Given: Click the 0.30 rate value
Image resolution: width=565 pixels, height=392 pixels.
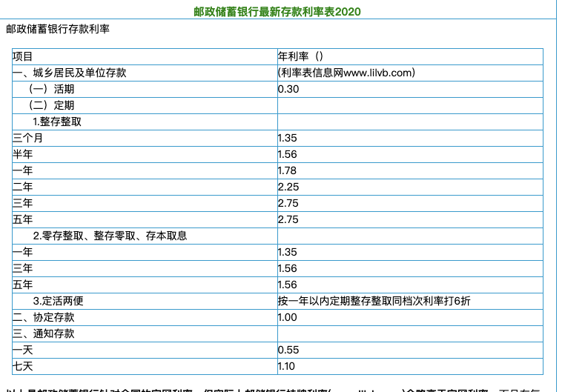Looking at the screenshot, I should (x=288, y=89).
